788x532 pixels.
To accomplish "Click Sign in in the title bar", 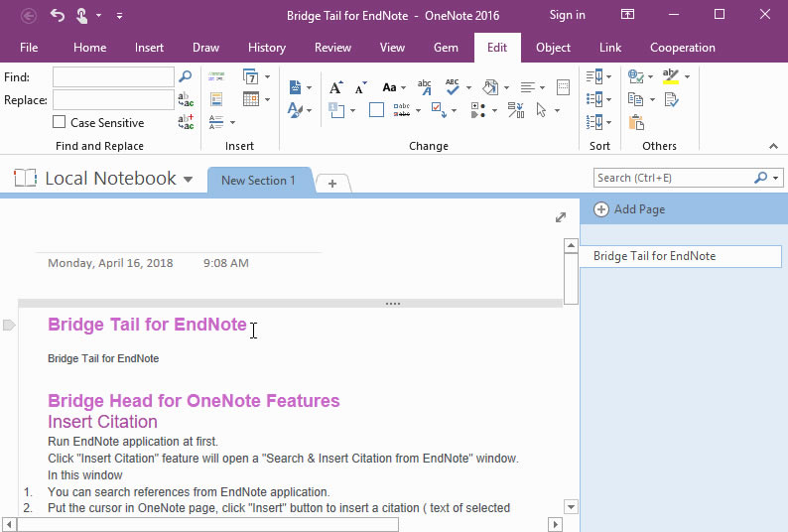I will point(568,15).
